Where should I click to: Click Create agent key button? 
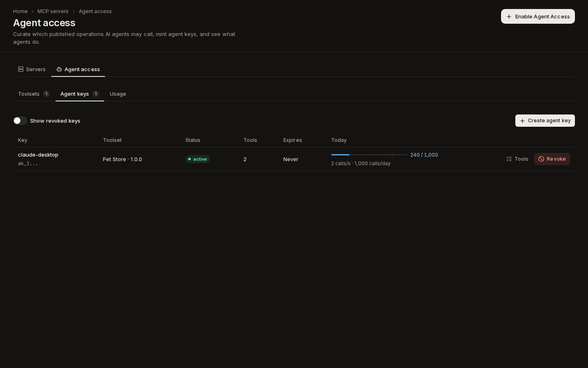point(545,121)
